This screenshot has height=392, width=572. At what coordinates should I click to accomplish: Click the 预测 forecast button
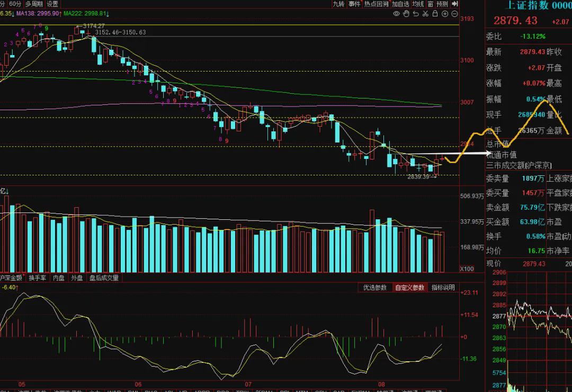pos(442,4)
